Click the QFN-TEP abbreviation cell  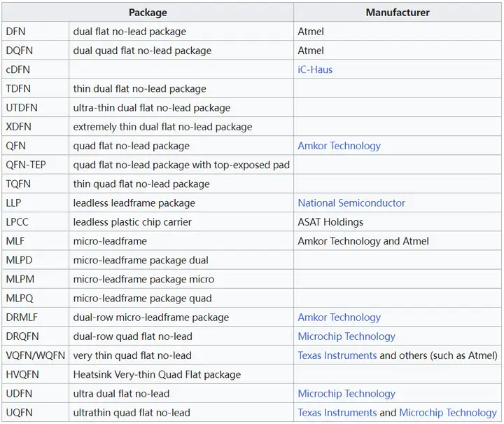[x=36, y=165]
